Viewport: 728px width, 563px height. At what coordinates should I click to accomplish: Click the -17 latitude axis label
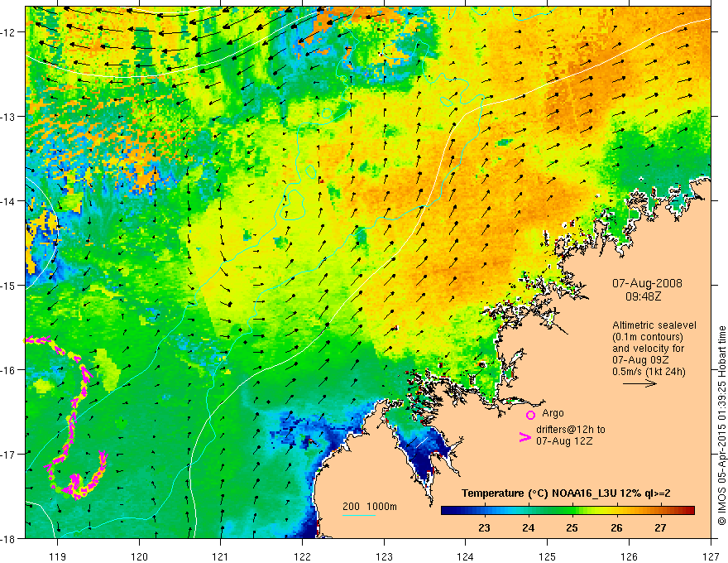click(x=8, y=455)
